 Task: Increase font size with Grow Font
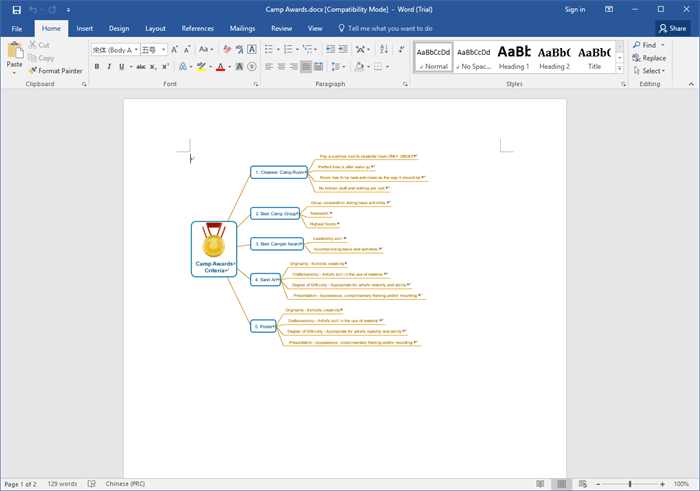(175, 50)
